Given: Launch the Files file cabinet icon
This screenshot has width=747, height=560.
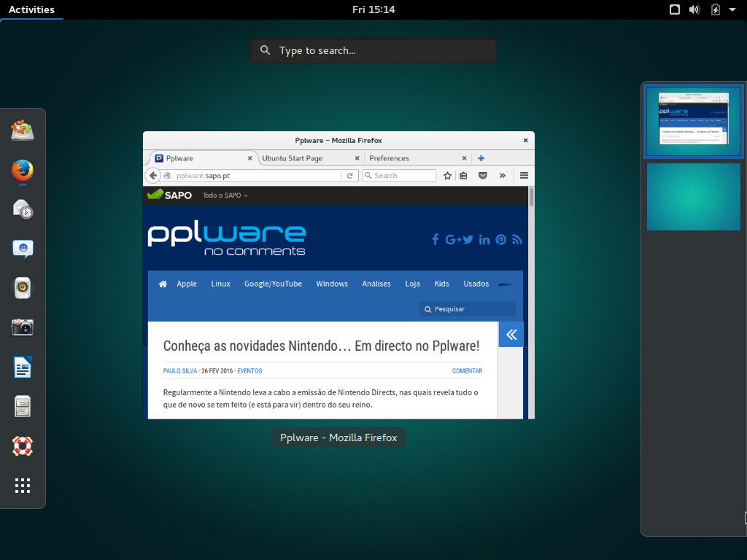Looking at the screenshot, I should click(23, 406).
